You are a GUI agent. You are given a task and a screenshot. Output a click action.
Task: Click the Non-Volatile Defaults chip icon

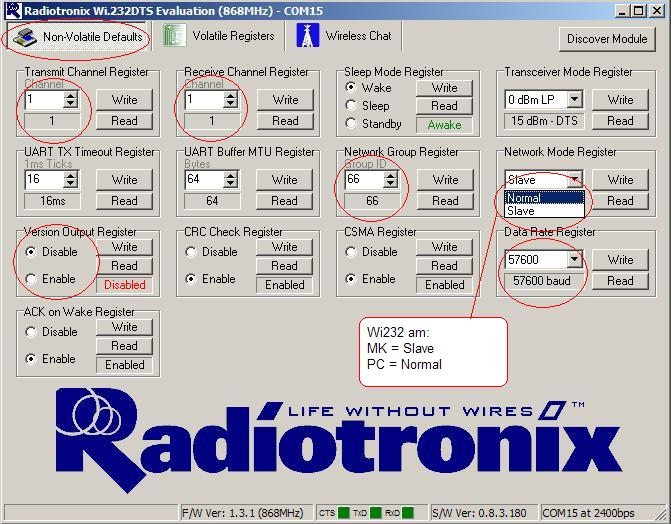(x=24, y=37)
